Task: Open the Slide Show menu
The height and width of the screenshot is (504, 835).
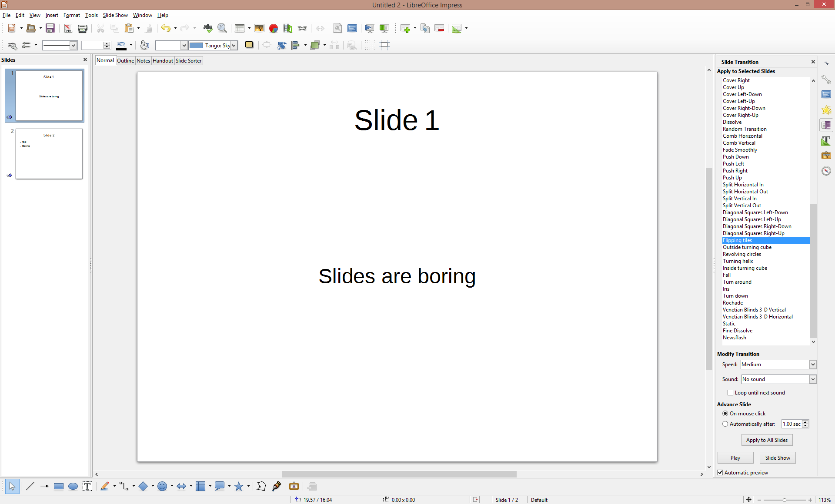Action: pos(115,15)
